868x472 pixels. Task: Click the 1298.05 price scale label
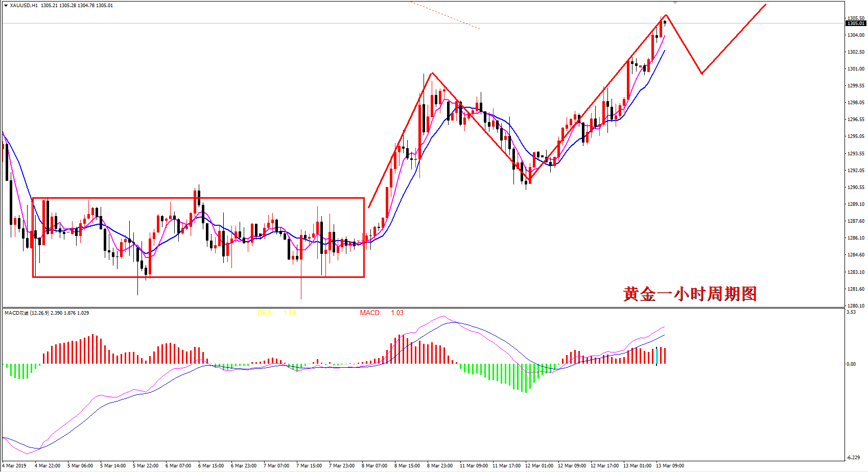point(856,103)
